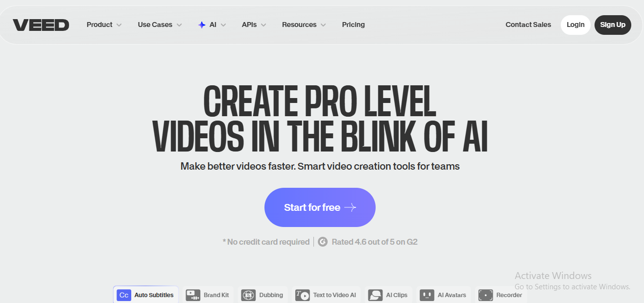Expand the Use Cases dropdown chevron

point(179,25)
